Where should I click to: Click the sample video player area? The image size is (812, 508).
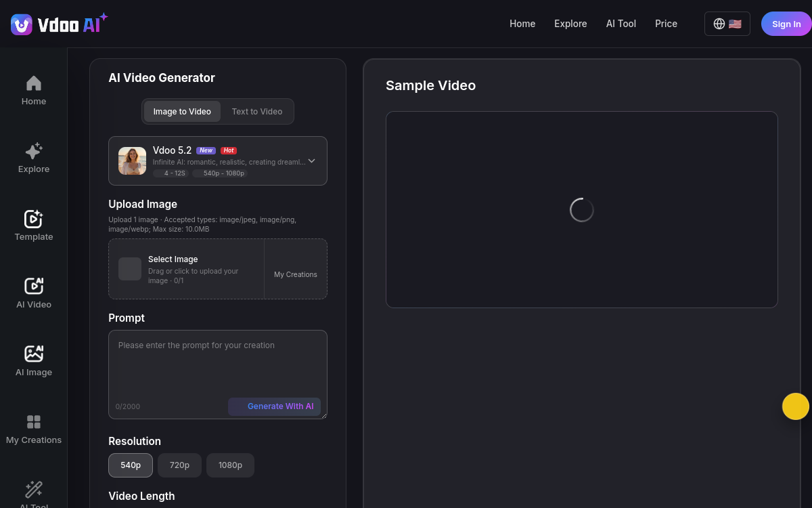point(582,210)
